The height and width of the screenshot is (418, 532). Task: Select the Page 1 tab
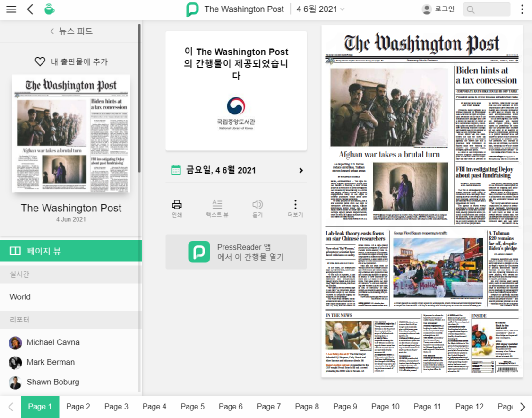click(40, 407)
